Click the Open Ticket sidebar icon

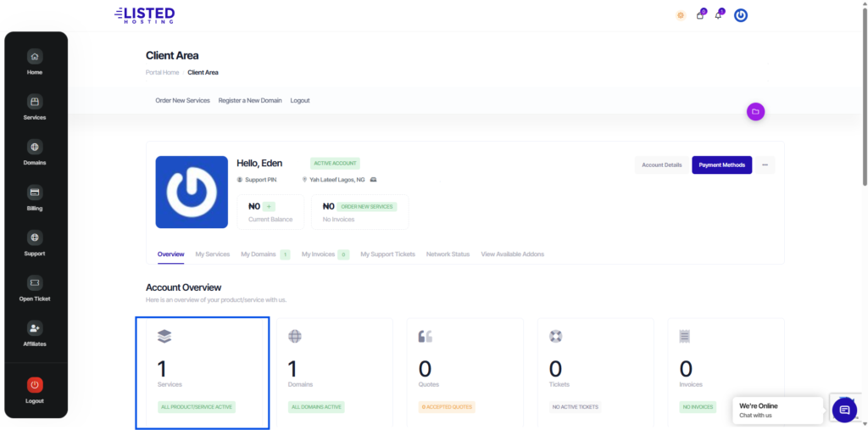click(x=34, y=283)
